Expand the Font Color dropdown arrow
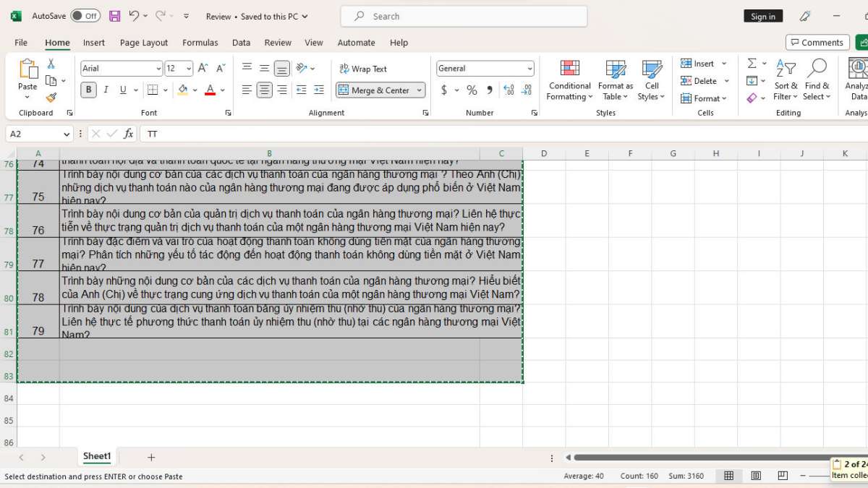Image resolution: width=868 pixels, height=488 pixels. click(223, 90)
